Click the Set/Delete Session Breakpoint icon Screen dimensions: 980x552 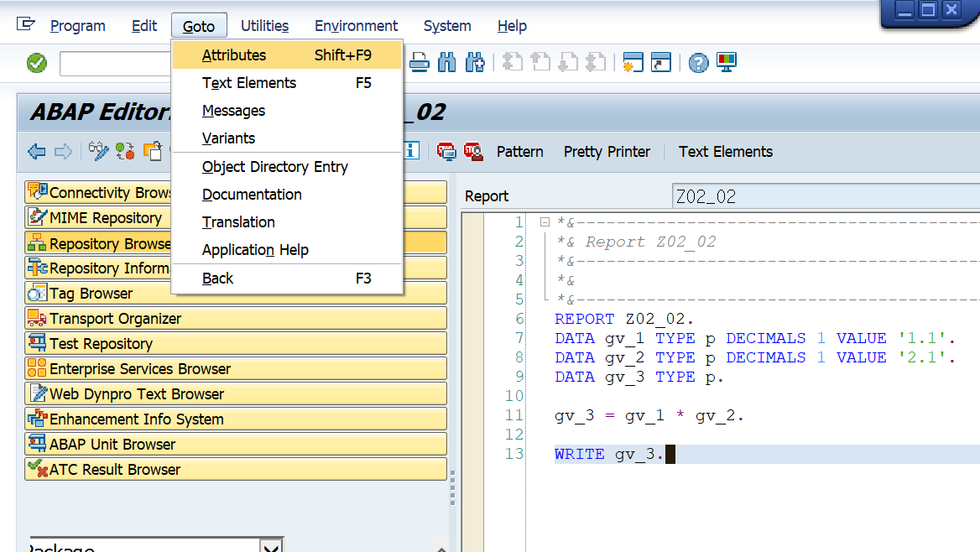tap(446, 151)
